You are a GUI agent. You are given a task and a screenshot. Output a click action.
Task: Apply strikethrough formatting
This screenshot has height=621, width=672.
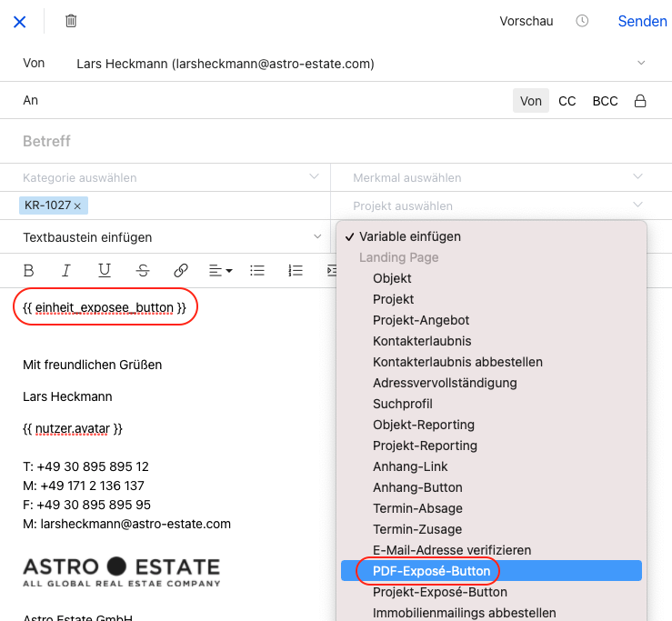click(143, 270)
